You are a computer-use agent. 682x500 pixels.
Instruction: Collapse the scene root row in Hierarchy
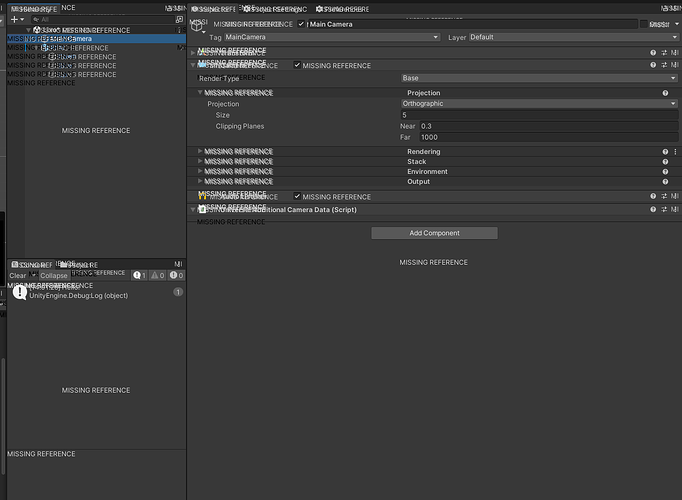pyautogui.click(x=29, y=30)
